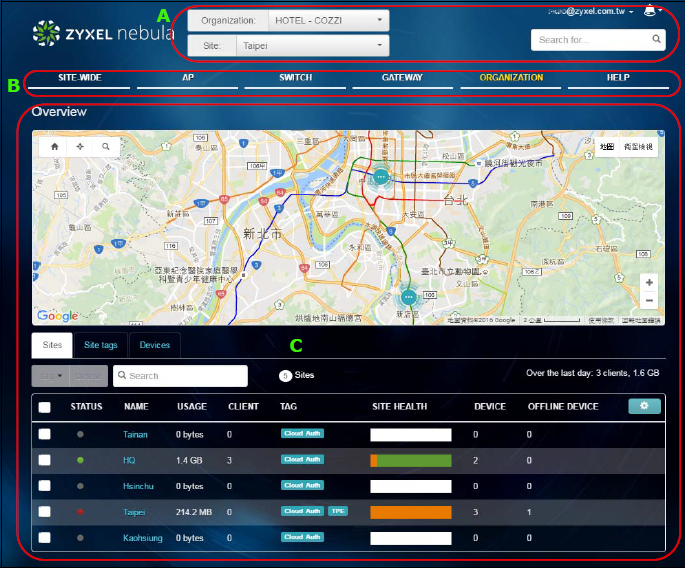Click the map search magnifier icon
The width and height of the screenshot is (685, 568).
pyautogui.click(x=106, y=147)
